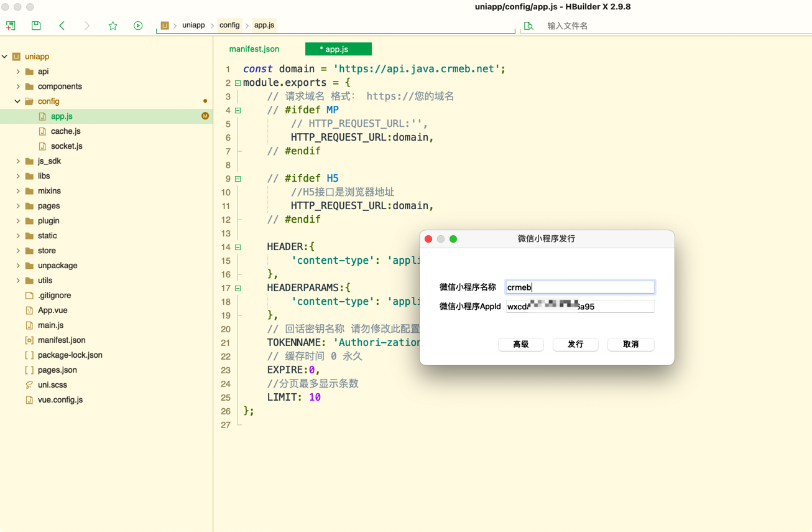
Task: Switch to the manifest.json tab
Action: tap(254, 49)
